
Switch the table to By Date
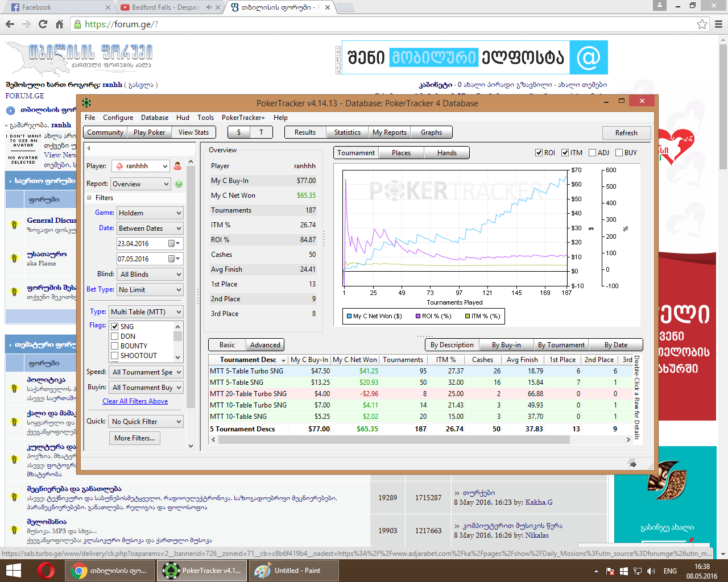[x=616, y=345]
